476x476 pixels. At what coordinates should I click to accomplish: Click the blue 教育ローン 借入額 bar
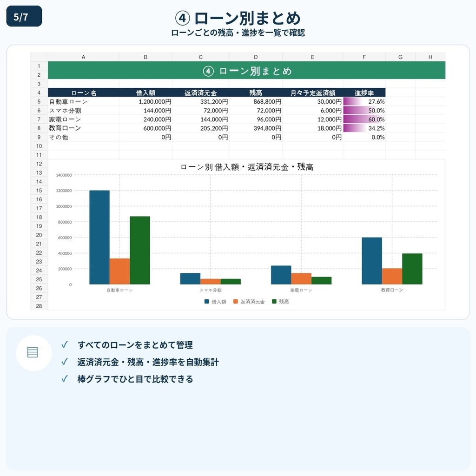click(372, 261)
